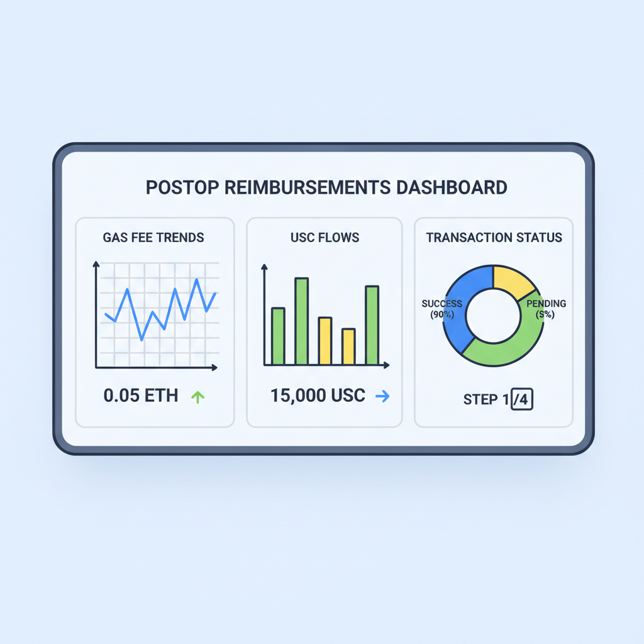Click the vertical axis arrow of Gas Fee Trends
The width and height of the screenshot is (644, 644).
click(96, 264)
